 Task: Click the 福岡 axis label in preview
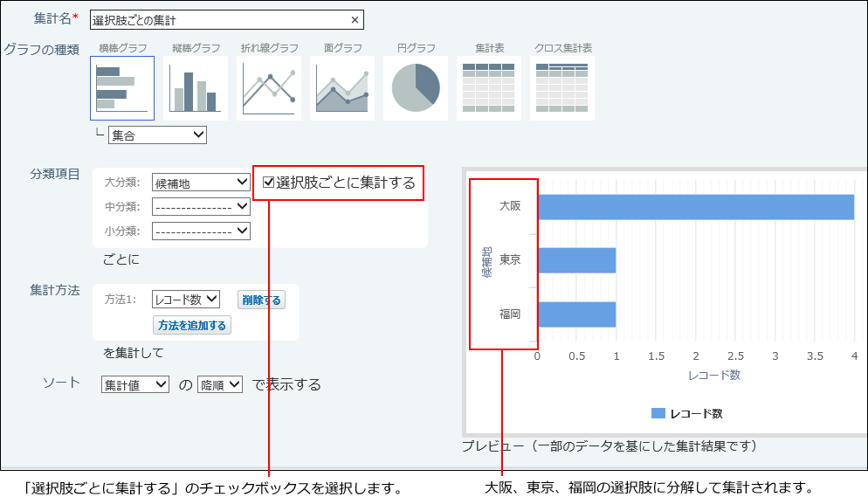point(510,314)
